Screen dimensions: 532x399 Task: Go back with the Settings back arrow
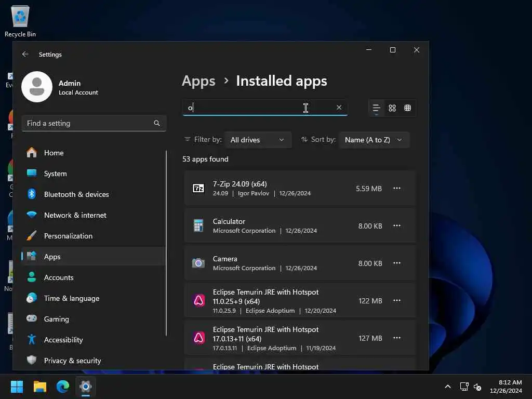[25, 54]
